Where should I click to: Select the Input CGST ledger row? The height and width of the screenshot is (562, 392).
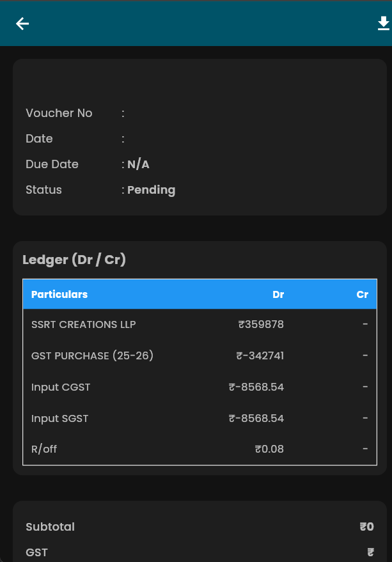point(200,387)
